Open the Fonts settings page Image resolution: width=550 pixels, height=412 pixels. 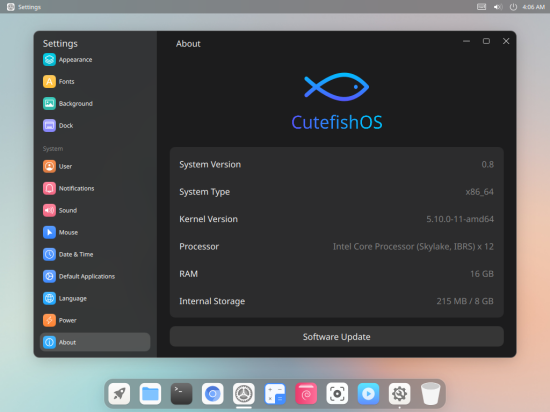click(95, 82)
